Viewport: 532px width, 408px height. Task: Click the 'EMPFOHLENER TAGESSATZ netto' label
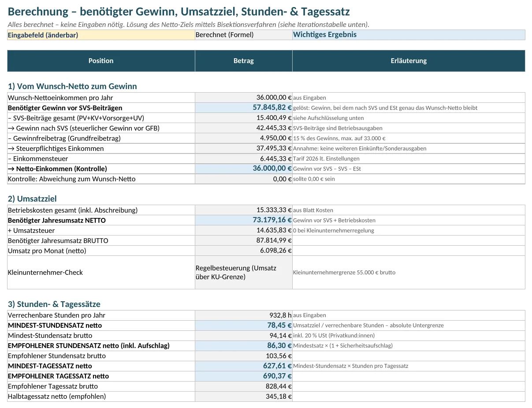click(x=58, y=376)
